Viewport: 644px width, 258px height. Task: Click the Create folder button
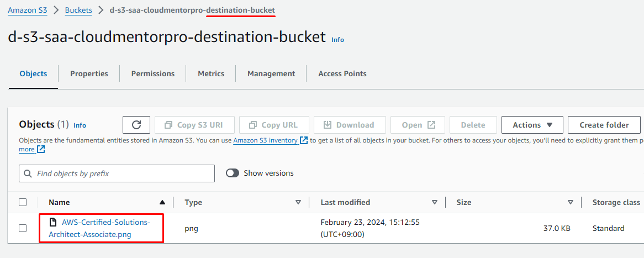[604, 125]
